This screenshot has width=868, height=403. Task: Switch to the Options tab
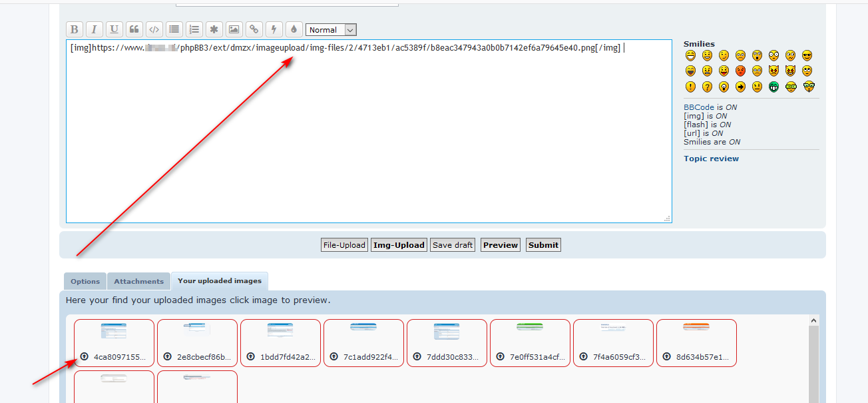click(85, 281)
